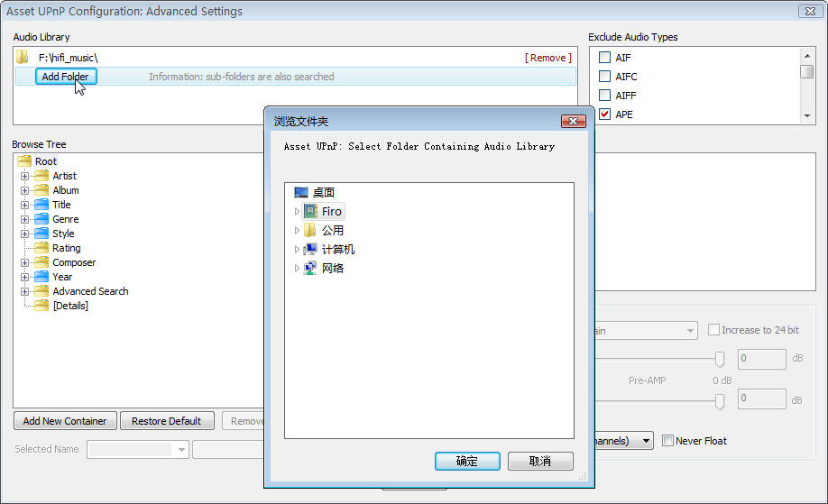The width and height of the screenshot is (828, 504).
Task: Click the Composer folder icon
Action: coord(41,262)
